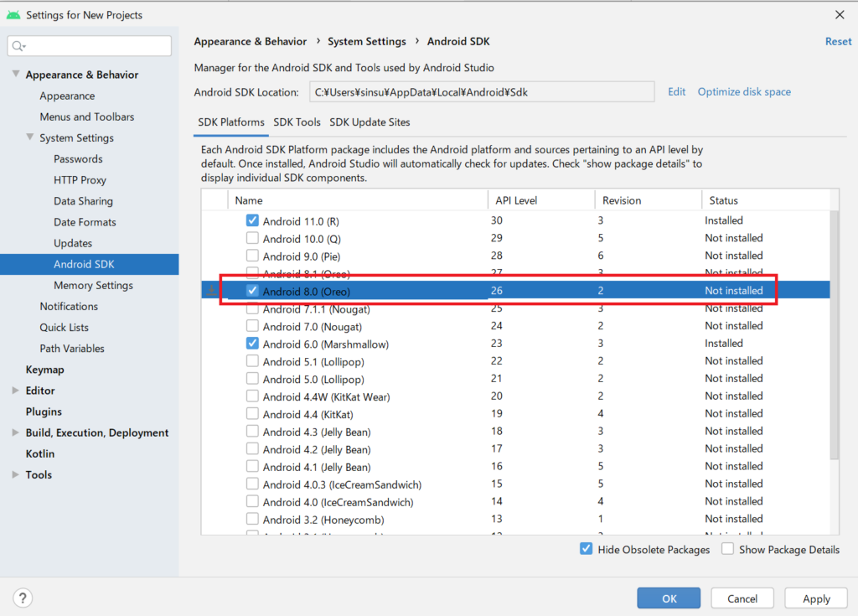858x616 pixels.
Task: Click the search magnifier icon in settings
Action: click(18, 46)
